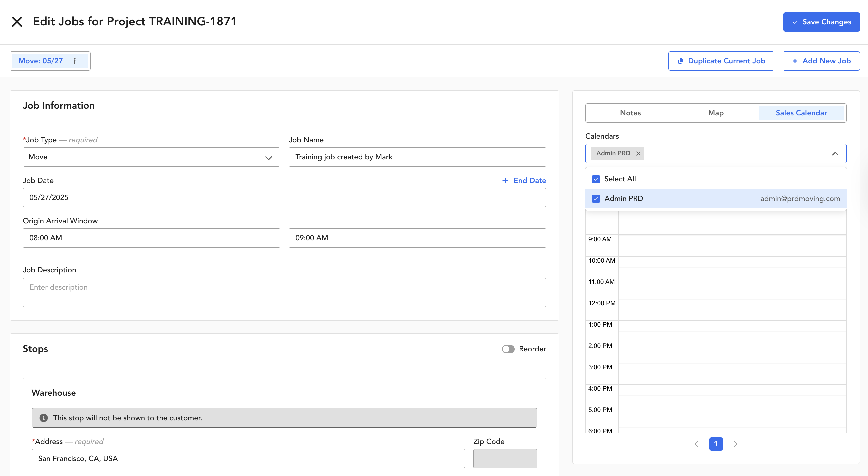Click the Duplicate Current Job button
868x476 pixels.
pos(721,61)
